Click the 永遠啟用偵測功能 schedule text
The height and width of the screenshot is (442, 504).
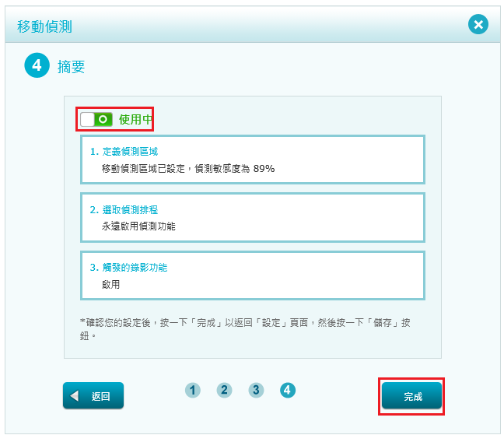(138, 226)
